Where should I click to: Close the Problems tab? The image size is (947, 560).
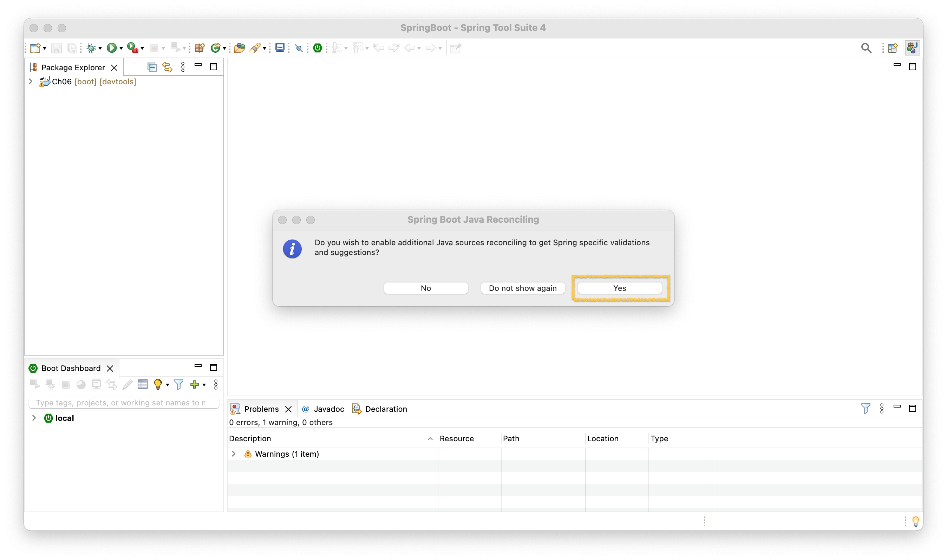288,409
